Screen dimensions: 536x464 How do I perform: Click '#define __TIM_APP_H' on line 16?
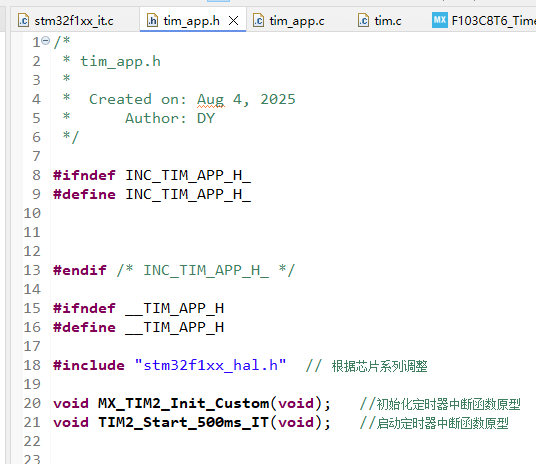point(138,327)
